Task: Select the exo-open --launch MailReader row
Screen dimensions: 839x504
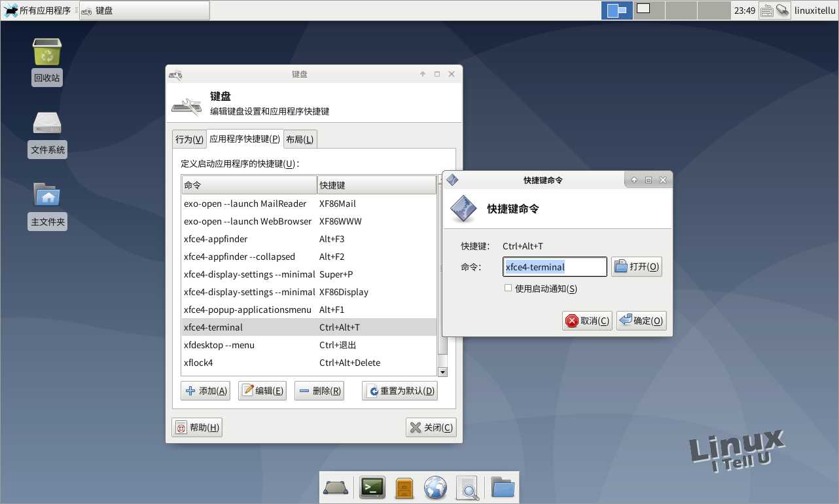Action: pyautogui.click(x=309, y=204)
